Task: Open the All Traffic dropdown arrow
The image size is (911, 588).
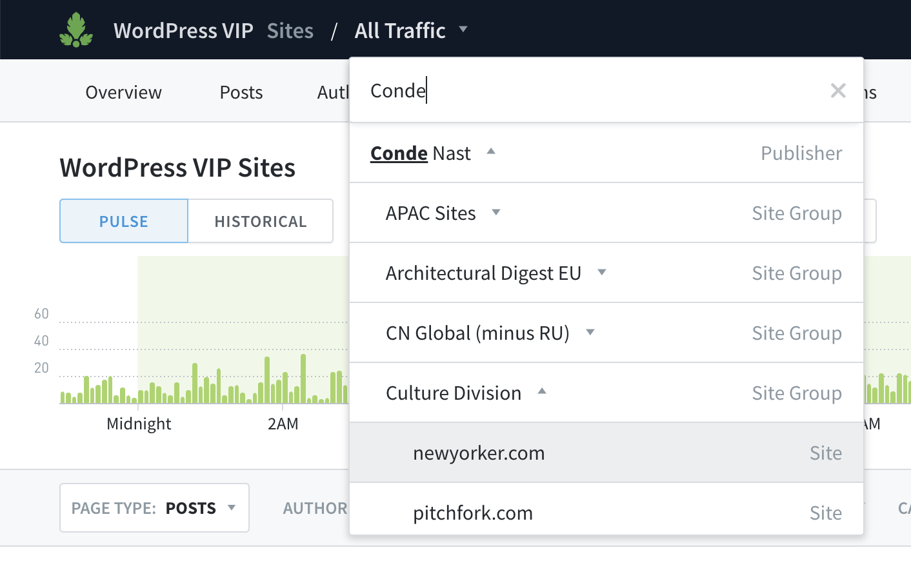Action: click(463, 29)
